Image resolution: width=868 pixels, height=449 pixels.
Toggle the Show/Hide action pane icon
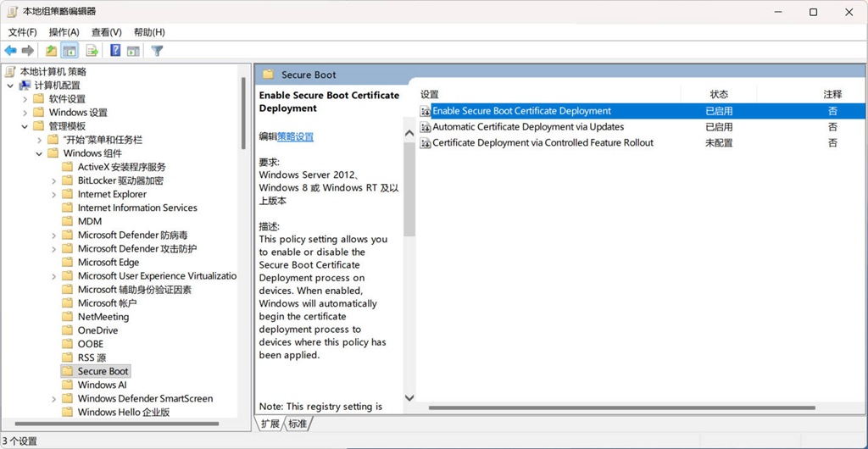(x=133, y=51)
